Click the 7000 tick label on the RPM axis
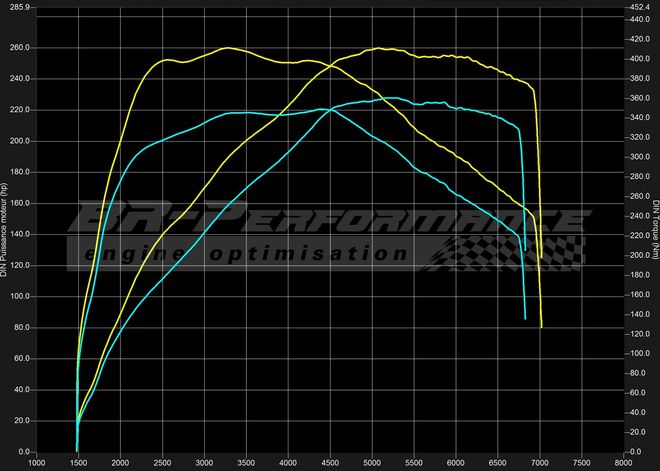660x471 pixels. click(540, 463)
